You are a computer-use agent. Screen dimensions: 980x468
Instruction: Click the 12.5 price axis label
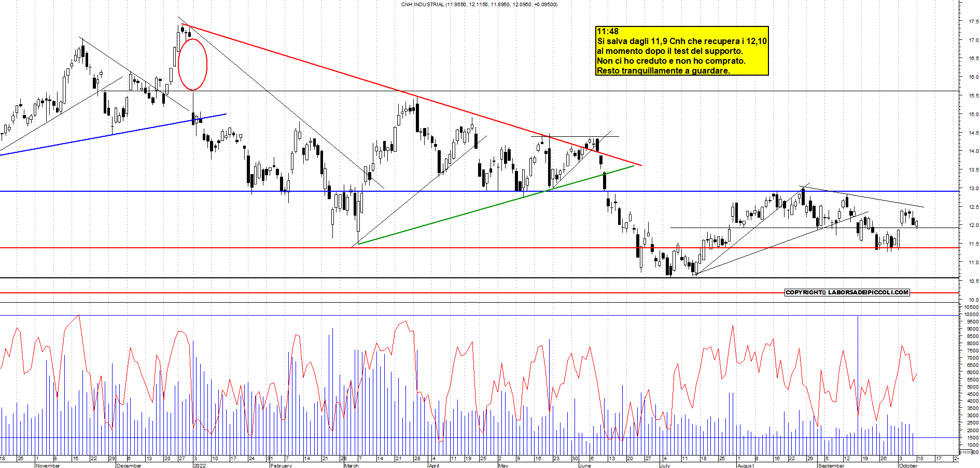click(973, 207)
